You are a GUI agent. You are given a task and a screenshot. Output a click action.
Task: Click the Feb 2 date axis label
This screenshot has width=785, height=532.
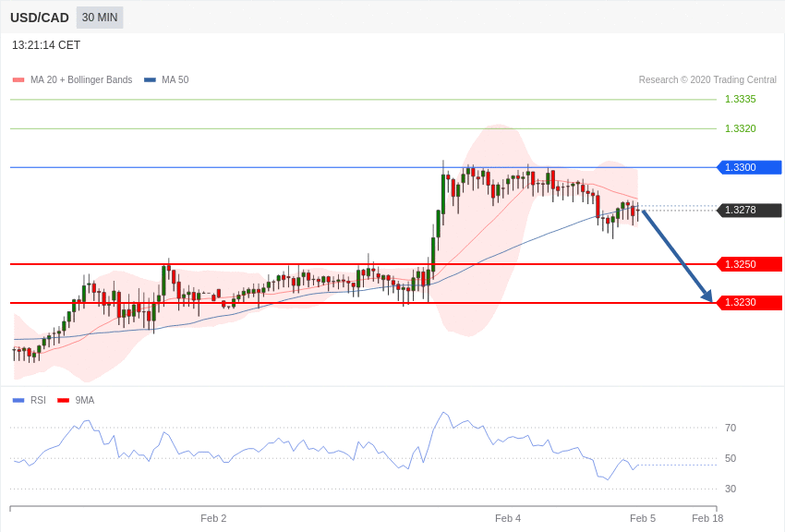pos(213,518)
